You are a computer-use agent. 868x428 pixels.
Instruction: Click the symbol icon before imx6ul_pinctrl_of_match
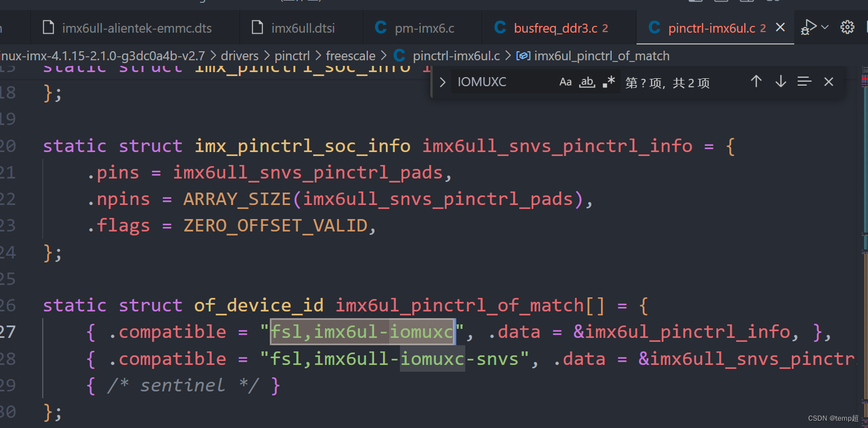523,56
